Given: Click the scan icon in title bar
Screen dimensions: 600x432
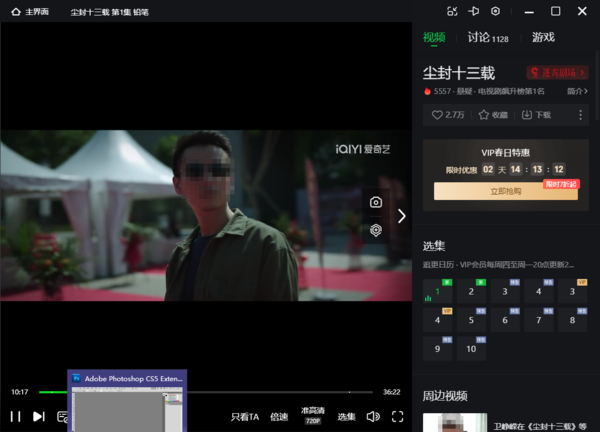Looking at the screenshot, I should pos(452,11).
